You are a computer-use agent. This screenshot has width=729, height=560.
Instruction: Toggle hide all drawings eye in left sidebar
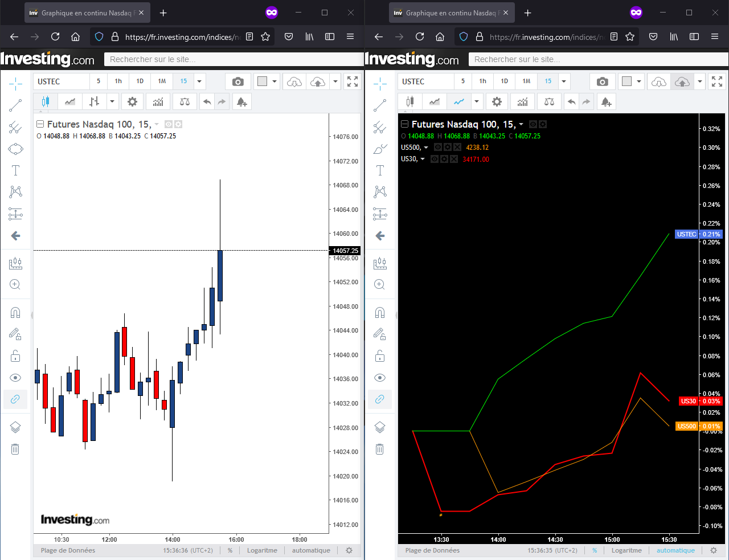click(x=15, y=378)
